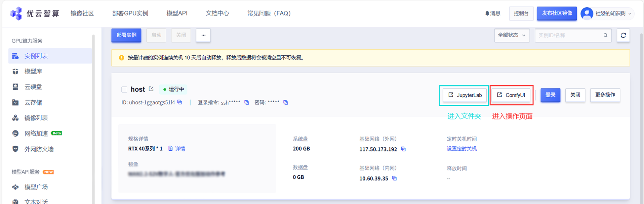Click the 设置定时关机 link

[461, 149]
